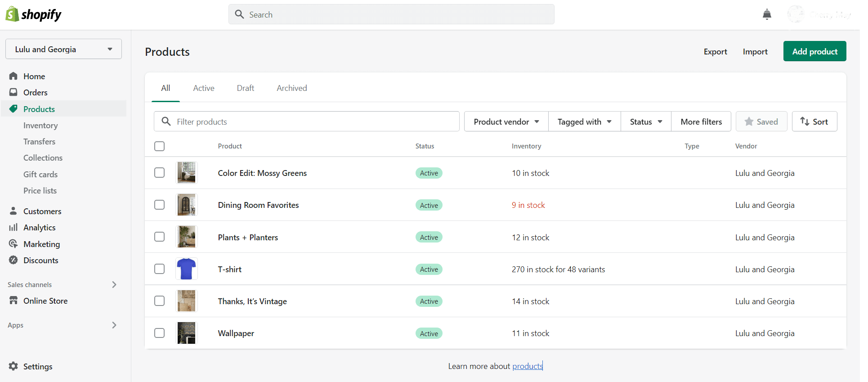Open user account avatar
Viewport: 868px width, 382px height.
point(795,14)
